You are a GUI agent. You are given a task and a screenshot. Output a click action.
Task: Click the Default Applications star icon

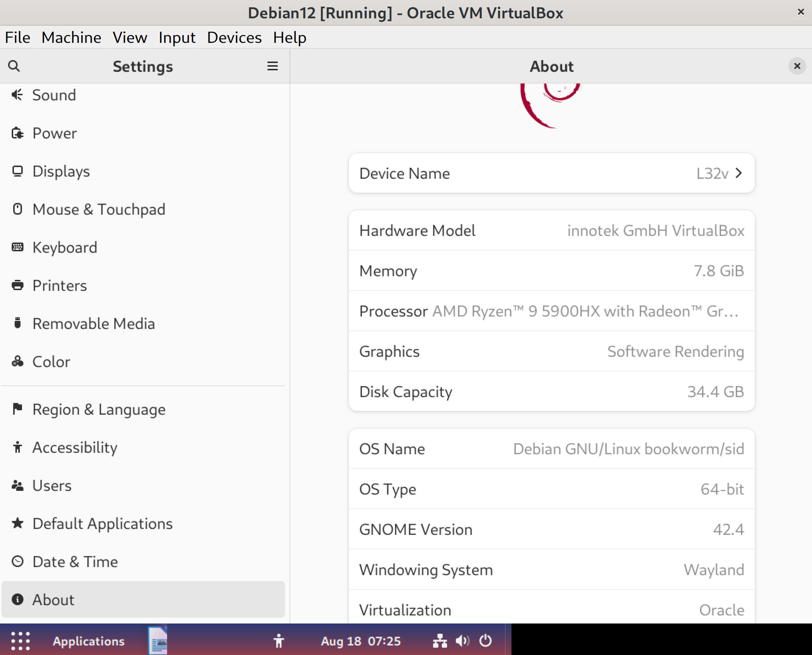[x=17, y=523]
